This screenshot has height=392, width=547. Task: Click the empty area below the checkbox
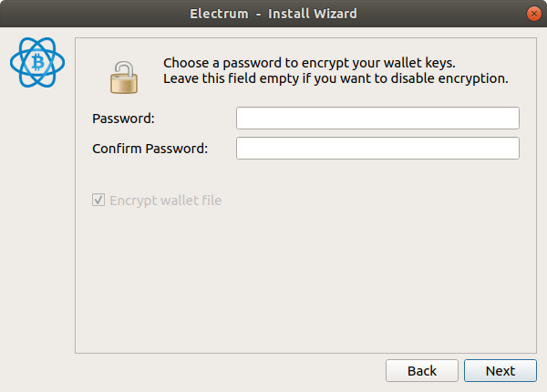pyautogui.click(x=305, y=279)
